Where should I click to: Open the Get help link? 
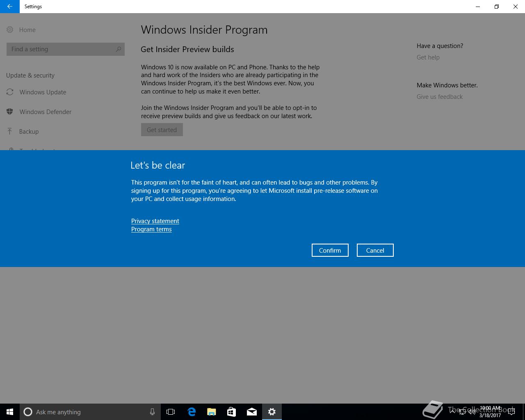[428, 57]
